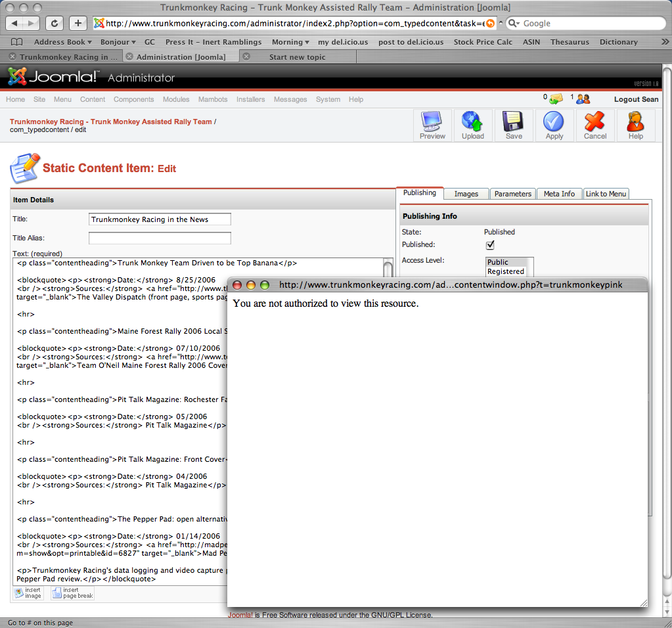
Task: Open the Thesaurus bookmark
Action: tap(570, 42)
